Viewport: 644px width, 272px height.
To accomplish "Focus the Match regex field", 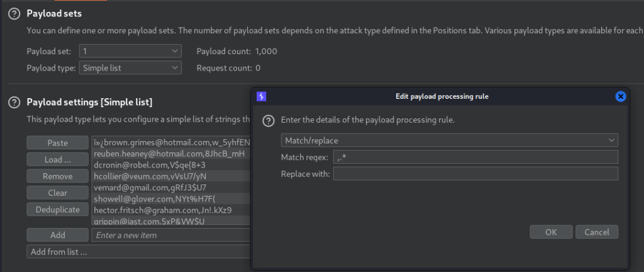I will click(475, 157).
